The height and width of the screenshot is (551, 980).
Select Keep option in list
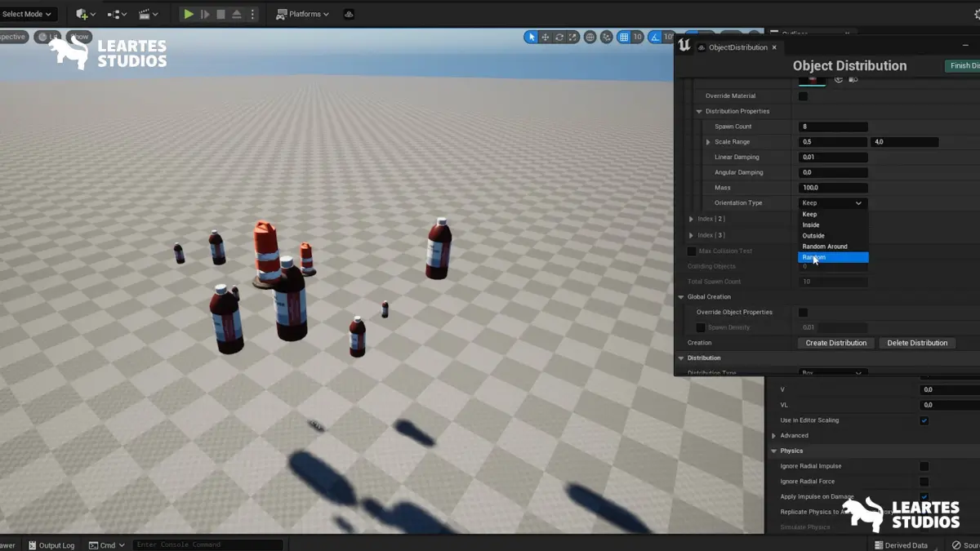pyautogui.click(x=833, y=214)
